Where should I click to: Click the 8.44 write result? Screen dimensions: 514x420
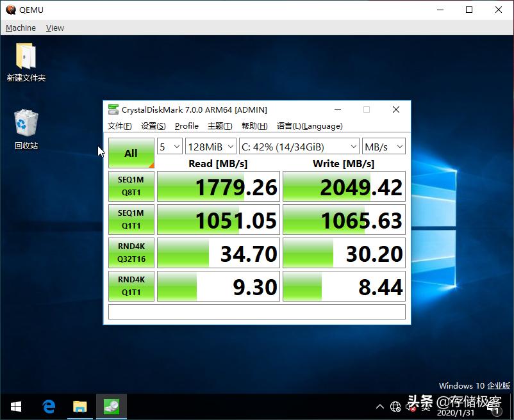(x=344, y=286)
